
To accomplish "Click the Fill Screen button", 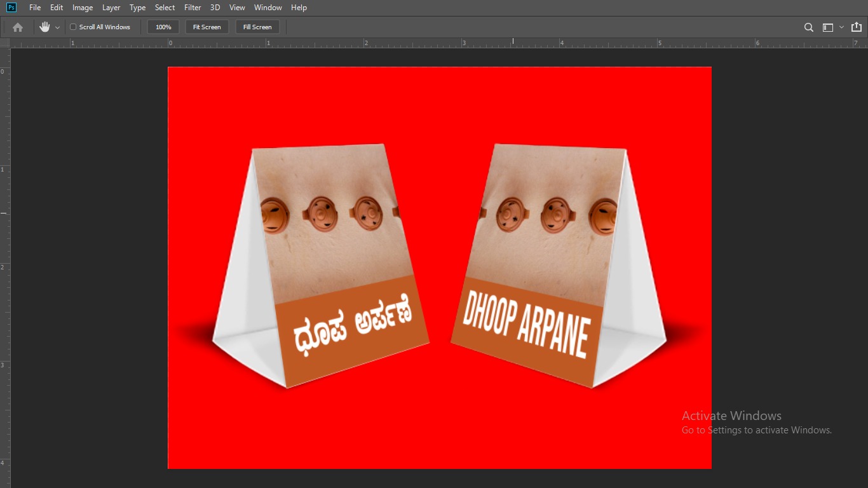I will pyautogui.click(x=257, y=27).
